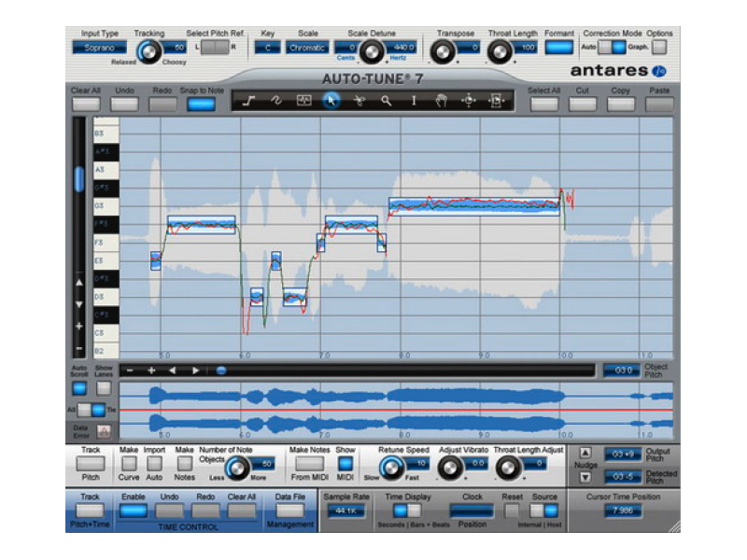Screen dimensions: 747x560
Task: Toggle Auto Scroll
Action: tap(79, 388)
